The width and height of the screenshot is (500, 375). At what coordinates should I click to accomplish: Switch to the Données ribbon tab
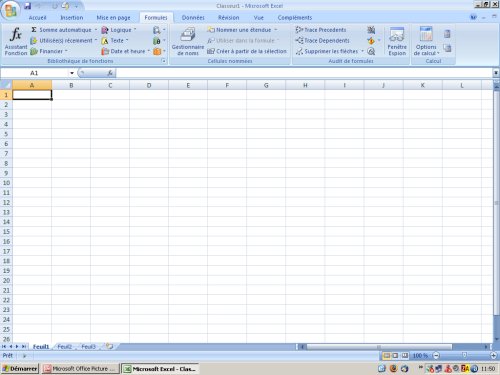point(193,18)
